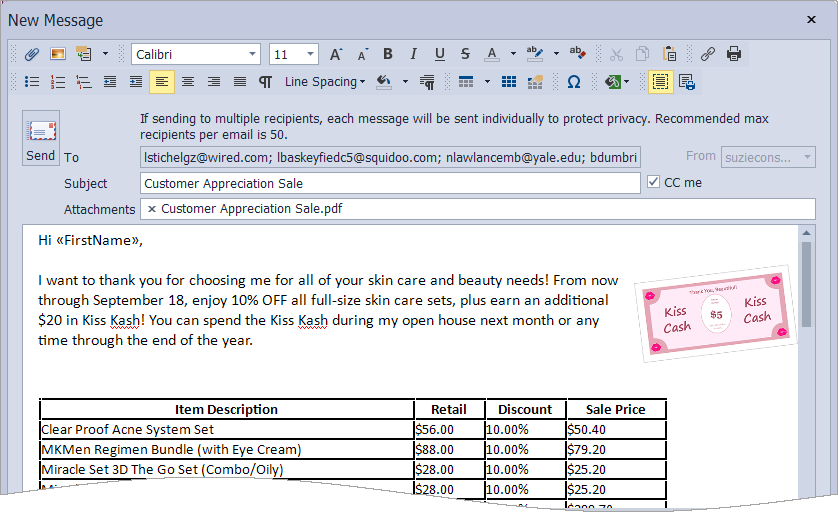Open the borders dropdown arrow
The image size is (838, 513).
(x=487, y=82)
